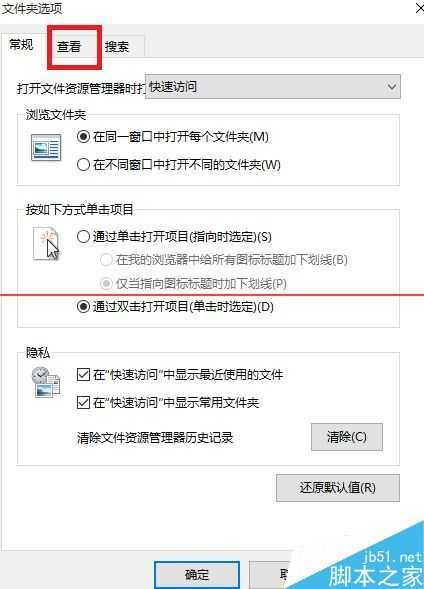Open the 快速访问 dropdown list
The height and width of the screenshot is (589, 424).
tap(273, 86)
